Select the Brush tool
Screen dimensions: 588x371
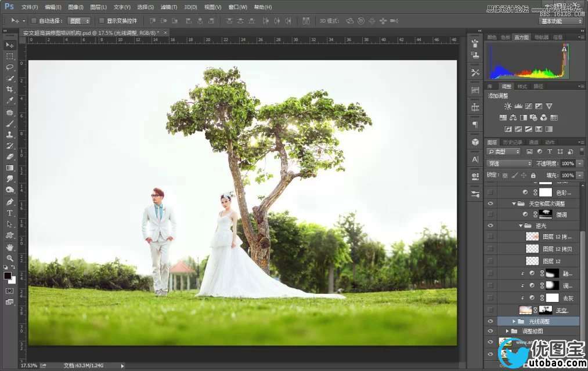point(10,123)
